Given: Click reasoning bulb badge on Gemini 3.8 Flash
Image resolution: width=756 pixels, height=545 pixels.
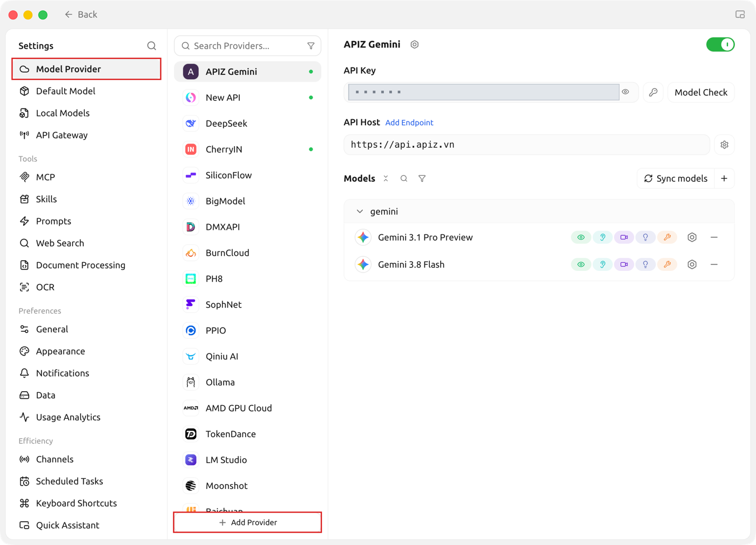Looking at the screenshot, I should 646,264.
